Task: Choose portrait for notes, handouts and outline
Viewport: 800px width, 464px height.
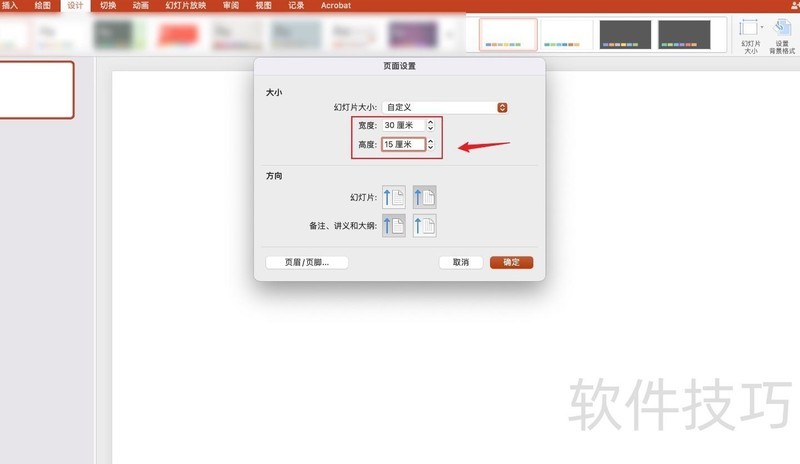Action: (393, 226)
